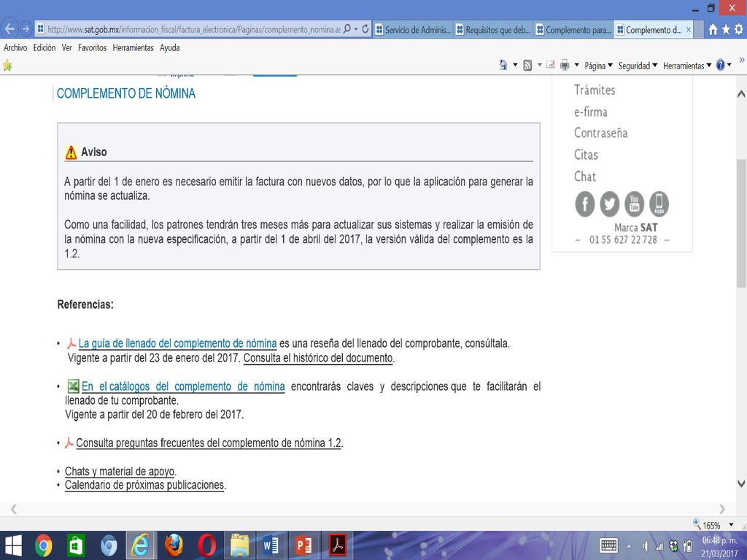Viewport: 747px width, 560px height.
Task: Open the touch keyboard tray icon
Action: (x=609, y=545)
